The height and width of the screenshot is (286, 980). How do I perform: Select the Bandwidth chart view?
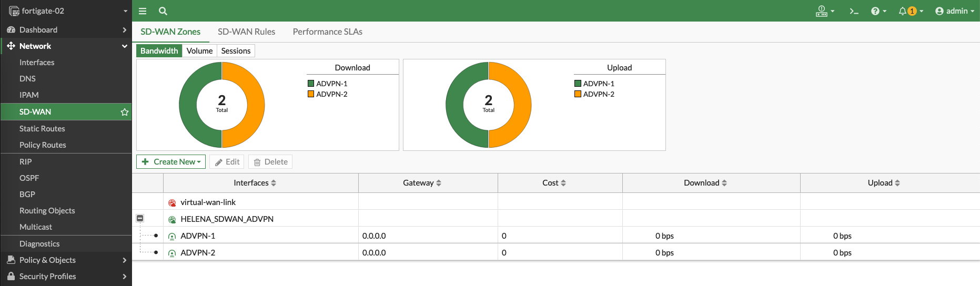159,51
